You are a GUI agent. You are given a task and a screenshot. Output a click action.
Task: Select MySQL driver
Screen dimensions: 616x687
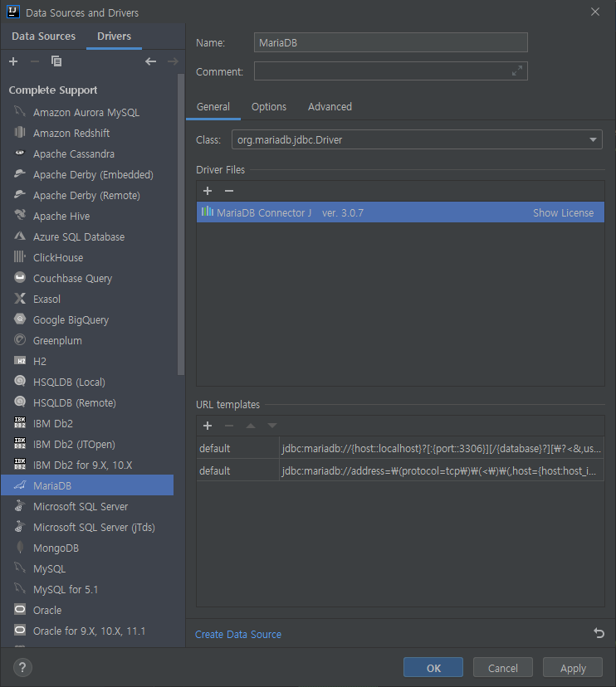[87, 568]
